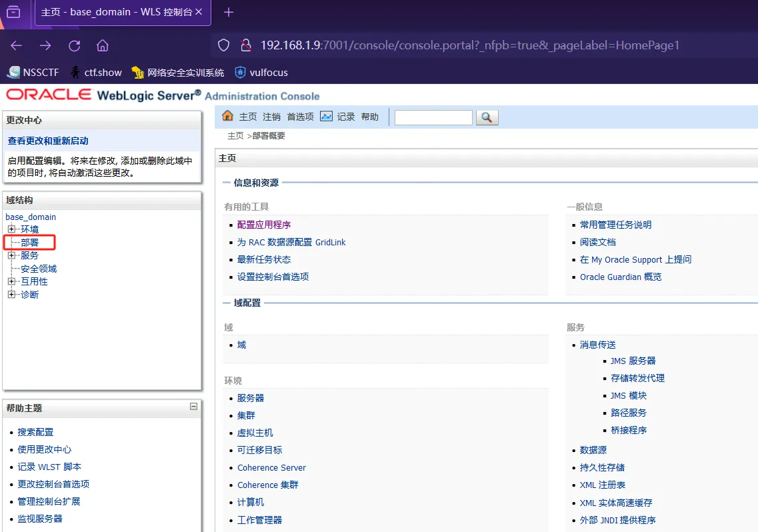Open the tab list icon in title bar
The image size is (758, 532).
click(x=13, y=11)
